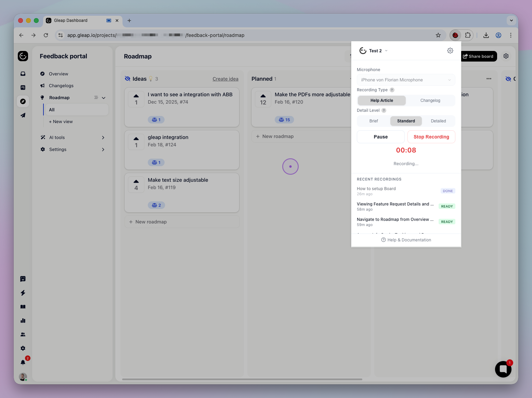Viewport: 532px width, 398px height.
Task: Click the horizontal scrollbar under the board
Action: 242,379
